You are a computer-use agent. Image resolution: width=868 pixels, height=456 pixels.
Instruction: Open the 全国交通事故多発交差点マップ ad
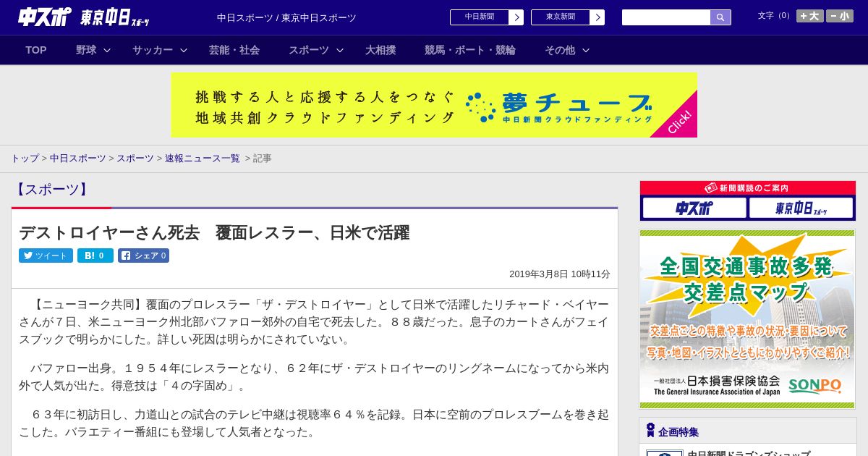tap(747, 319)
